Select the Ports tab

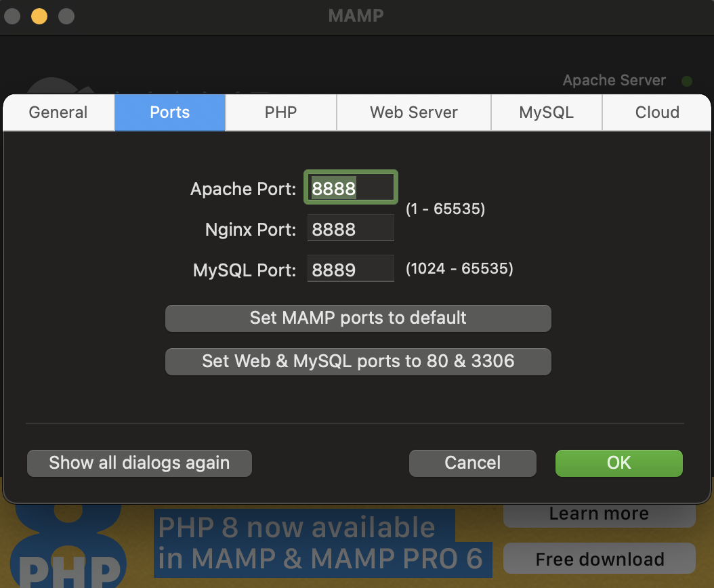click(x=169, y=112)
